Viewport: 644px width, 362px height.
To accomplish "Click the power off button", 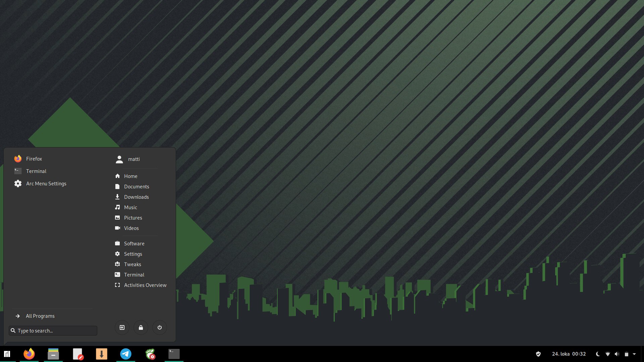I will [160, 327].
